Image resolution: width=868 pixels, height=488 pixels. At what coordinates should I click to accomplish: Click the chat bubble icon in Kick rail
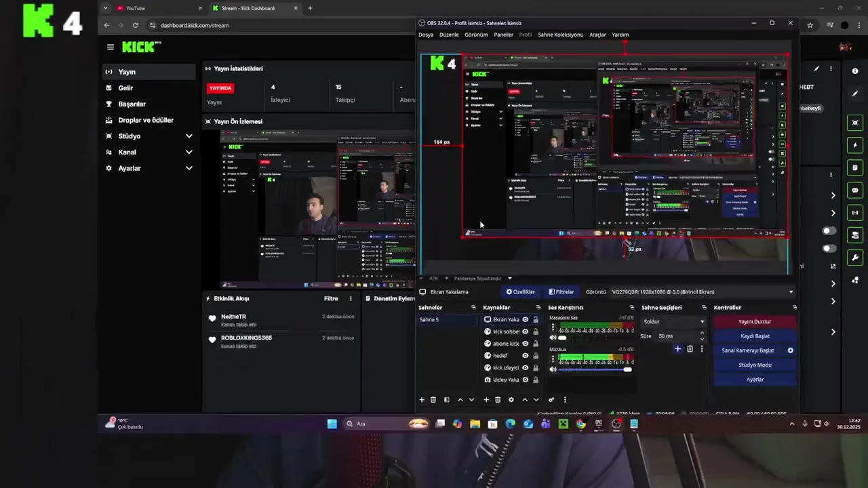[x=855, y=190]
